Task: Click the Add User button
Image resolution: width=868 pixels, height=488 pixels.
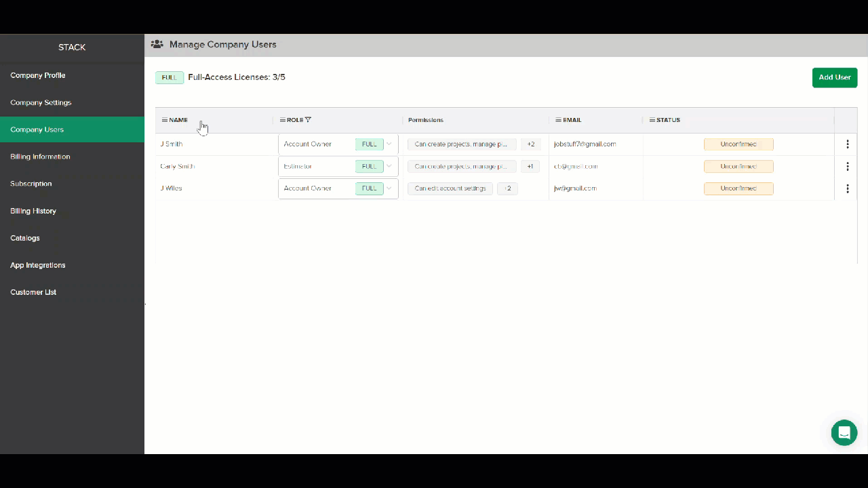Action: 835,77
